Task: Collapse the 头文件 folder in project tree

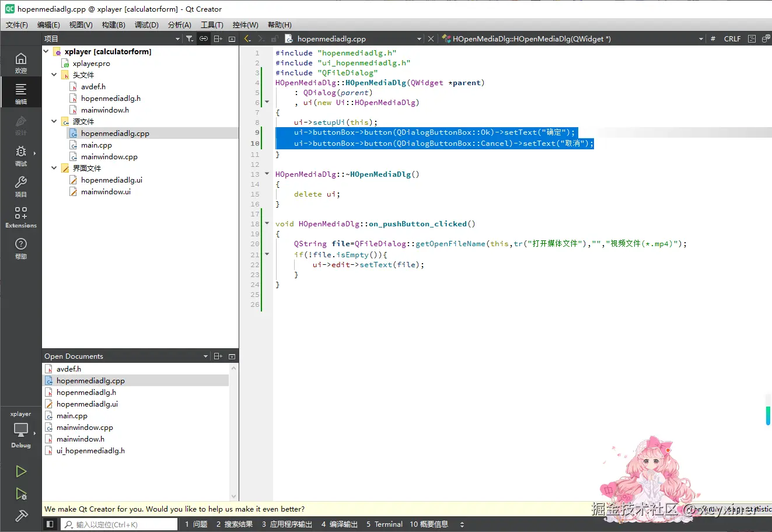Action: tap(54, 75)
